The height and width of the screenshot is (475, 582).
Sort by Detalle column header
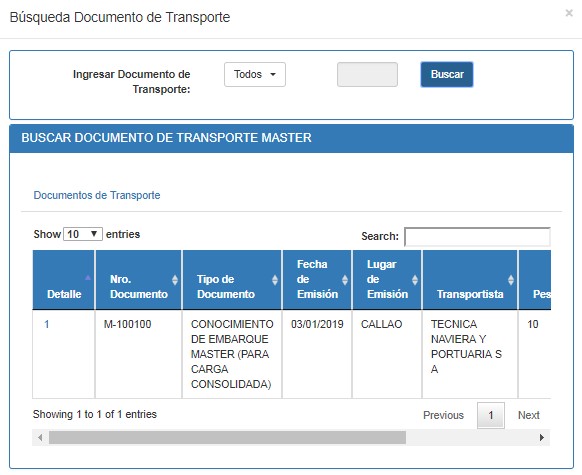click(x=63, y=280)
